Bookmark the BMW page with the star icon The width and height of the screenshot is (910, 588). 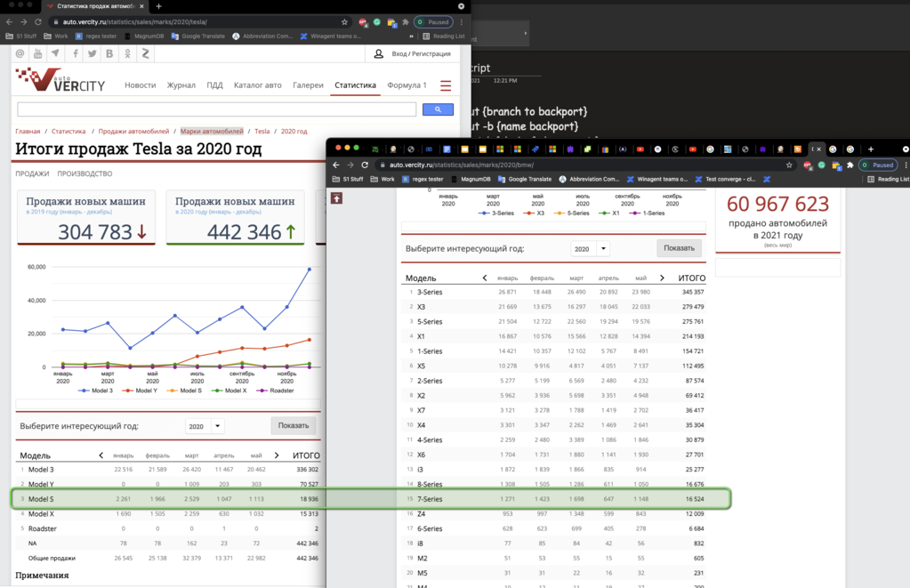(x=789, y=165)
